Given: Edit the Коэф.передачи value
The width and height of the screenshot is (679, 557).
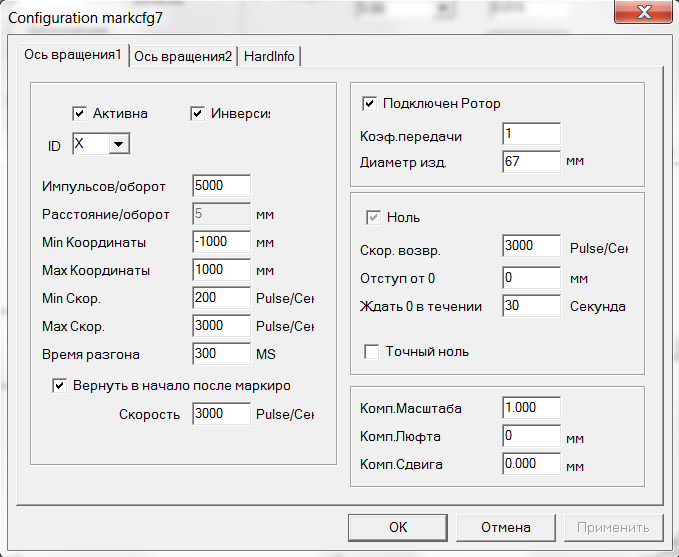Looking at the screenshot, I should click(x=531, y=134).
